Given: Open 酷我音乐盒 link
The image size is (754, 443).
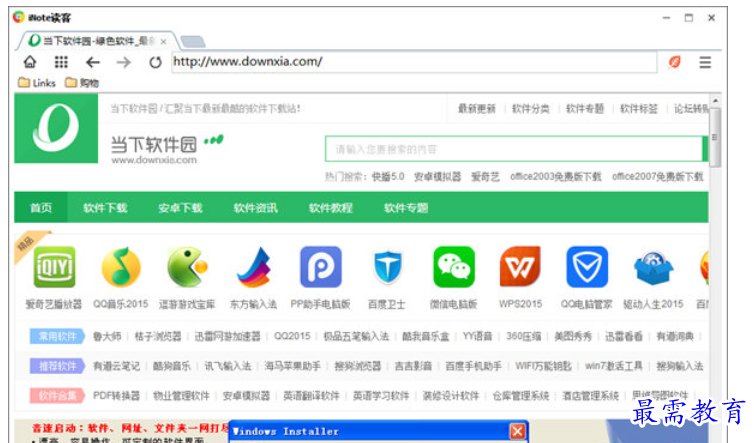Looking at the screenshot, I should pos(426,336).
